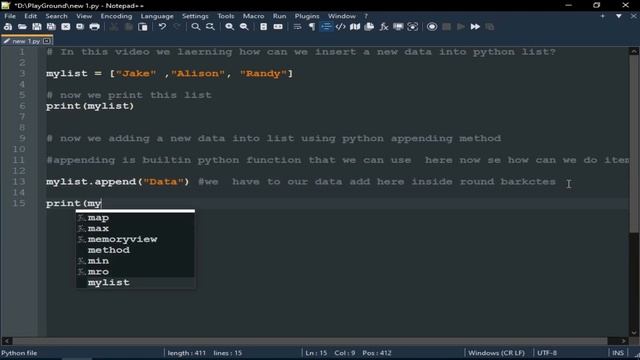Click the Save All toolbar icon

pyautogui.click(x=51, y=27)
